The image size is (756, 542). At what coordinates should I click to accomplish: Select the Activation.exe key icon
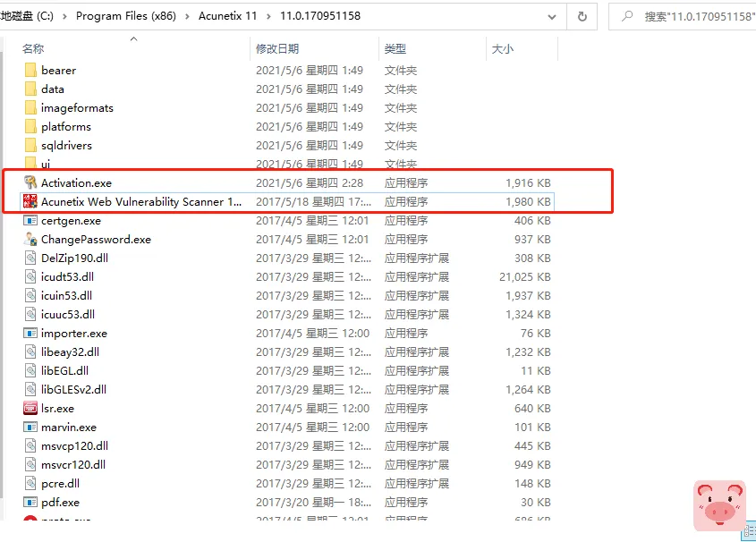click(30, 182)
